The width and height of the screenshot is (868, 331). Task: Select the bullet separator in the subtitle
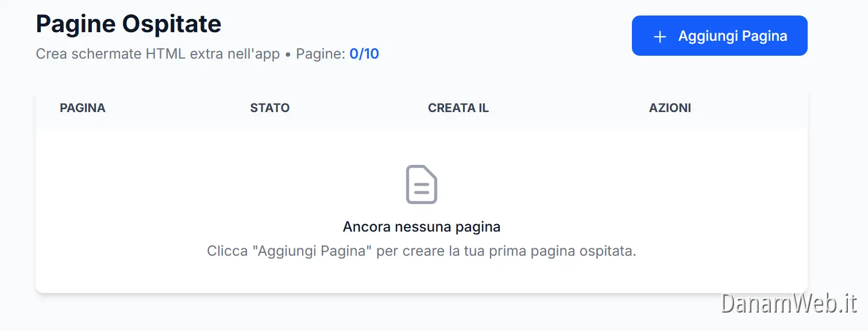tap(289, 53)
